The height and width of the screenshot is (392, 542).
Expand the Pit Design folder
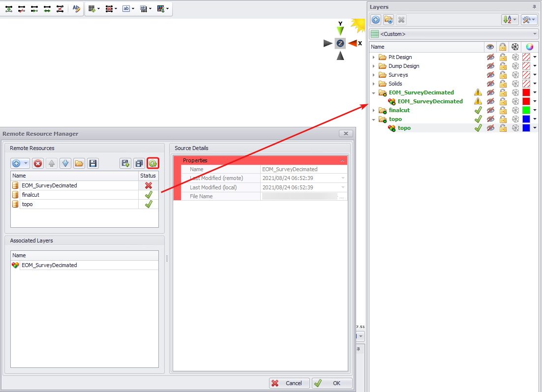(x=374, y=57)
